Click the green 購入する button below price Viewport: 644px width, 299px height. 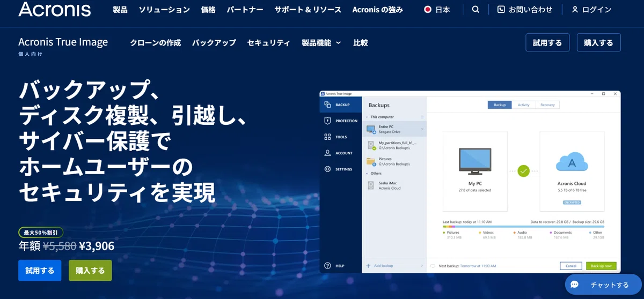90,271
